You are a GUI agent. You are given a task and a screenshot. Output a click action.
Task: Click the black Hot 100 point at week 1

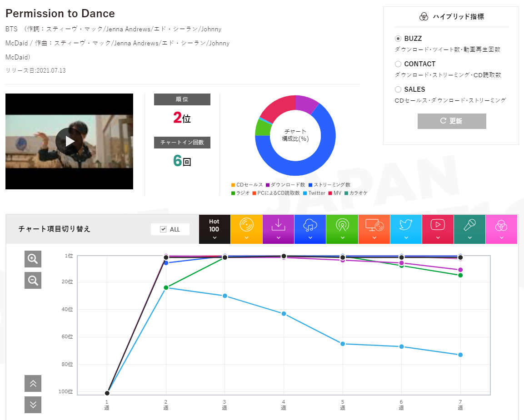107,393
